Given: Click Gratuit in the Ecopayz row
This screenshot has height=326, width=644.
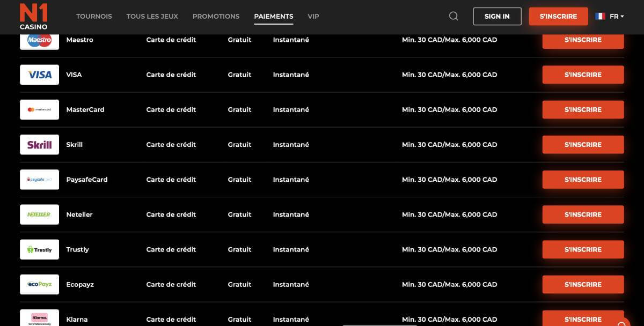Looking at the screenshot, I should [x=239, y=284].
